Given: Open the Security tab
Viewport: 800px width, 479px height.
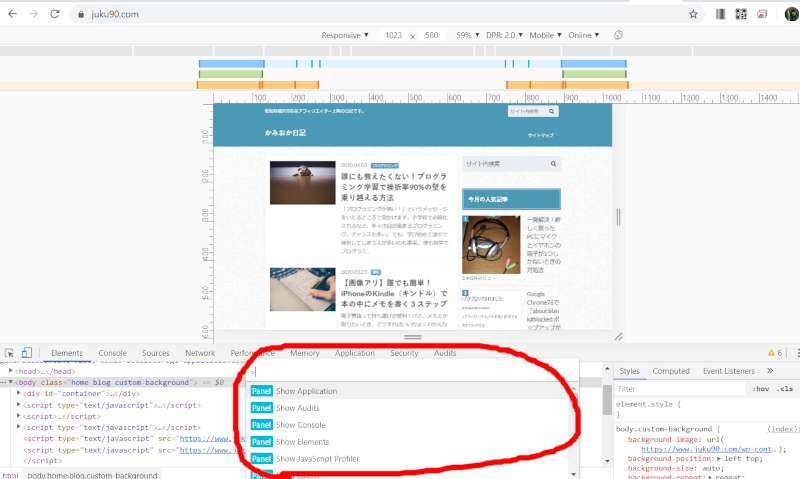Looking at the screenshot, I should coord(404,353).
